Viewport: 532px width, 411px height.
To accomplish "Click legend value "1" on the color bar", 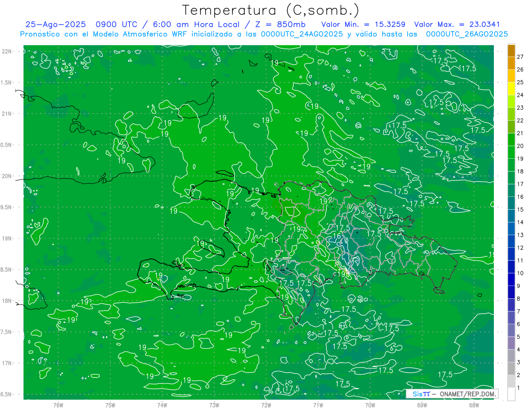I will tap(519, 388).
